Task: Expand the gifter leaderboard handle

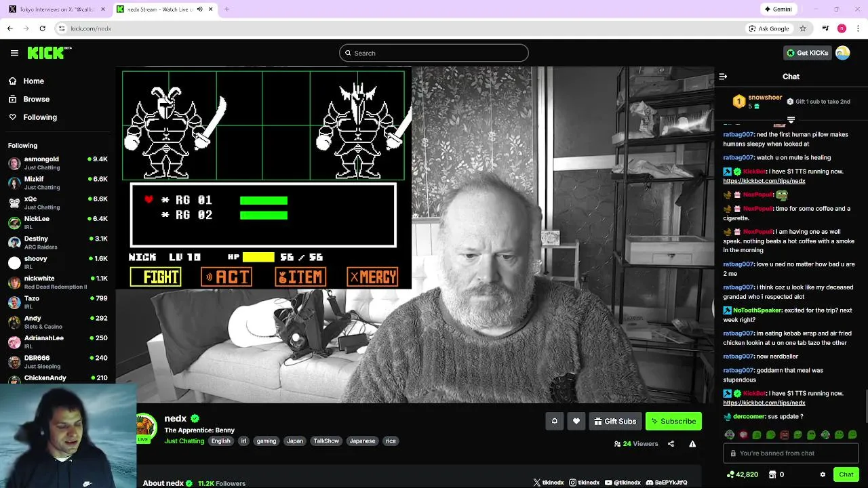Action: tap(791, 120)
